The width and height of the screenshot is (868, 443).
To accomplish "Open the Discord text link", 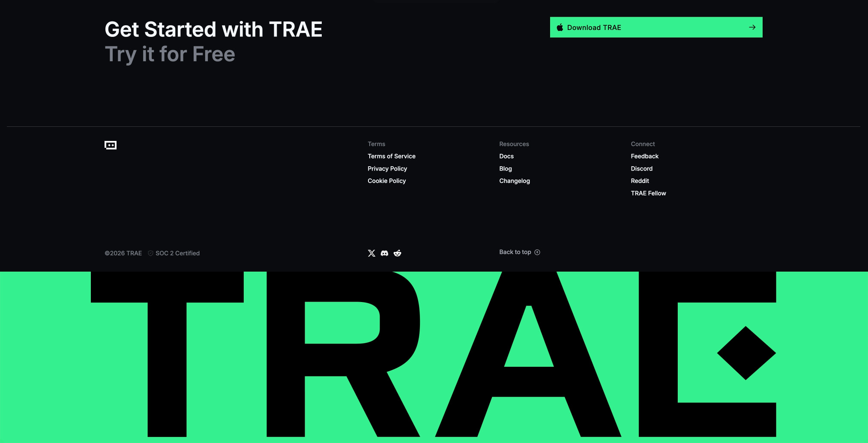I will click(x=641, y=169).
